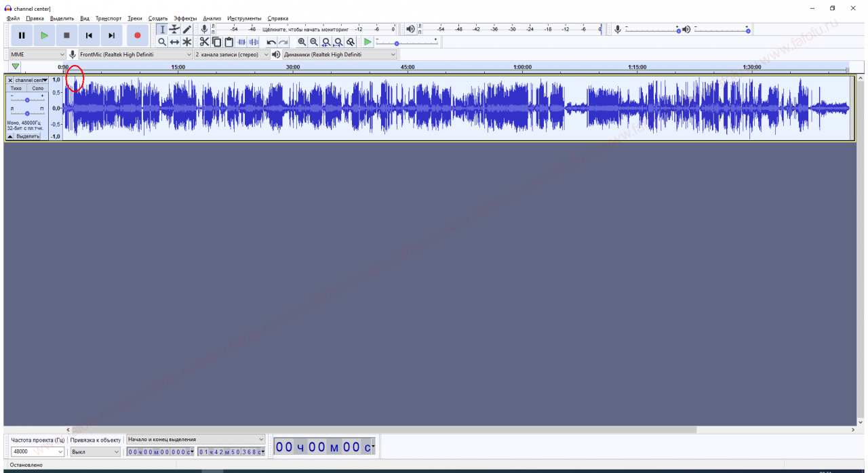Fit selection to width with the zoom icon
Screen dimensions: 868x473
326,42
